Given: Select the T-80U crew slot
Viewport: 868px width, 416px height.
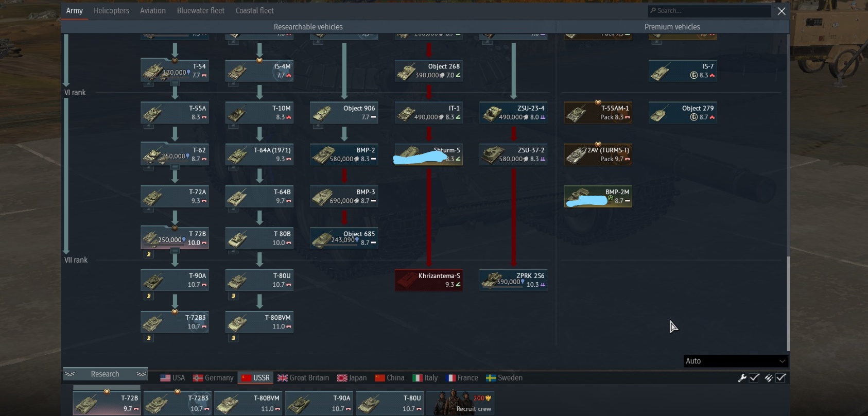Looking at the screenshot, I should pos(390,403).
